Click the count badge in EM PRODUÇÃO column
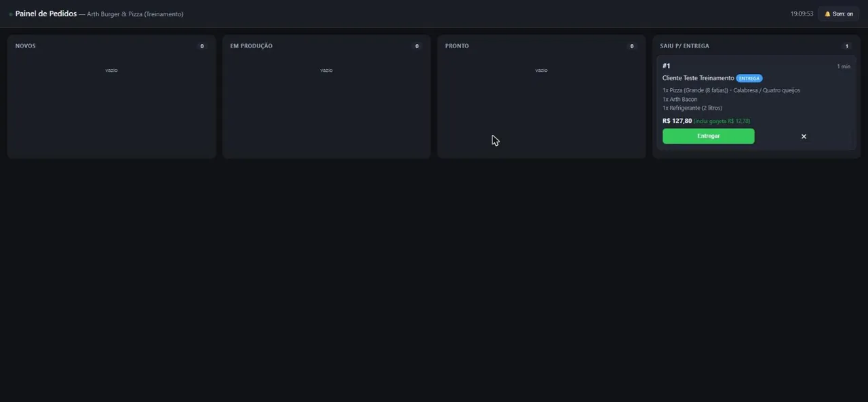This screenshot has width=868, height=402. (x=417, y=46)
